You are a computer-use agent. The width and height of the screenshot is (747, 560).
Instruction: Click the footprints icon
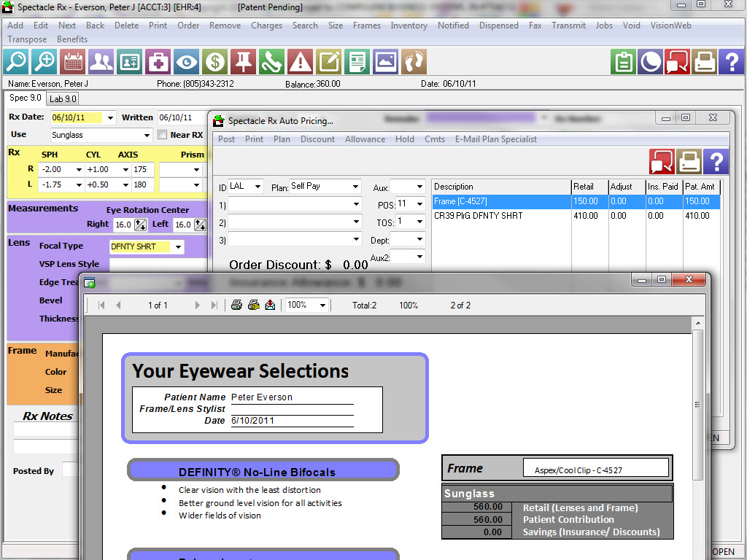[x=414, y=61]
